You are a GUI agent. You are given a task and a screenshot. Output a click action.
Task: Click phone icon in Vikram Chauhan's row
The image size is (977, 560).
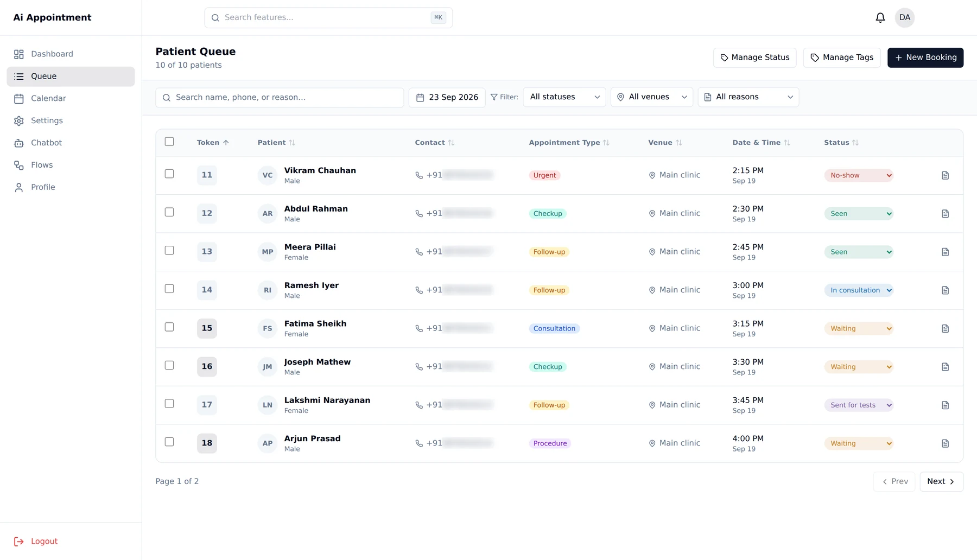(419, 175)
